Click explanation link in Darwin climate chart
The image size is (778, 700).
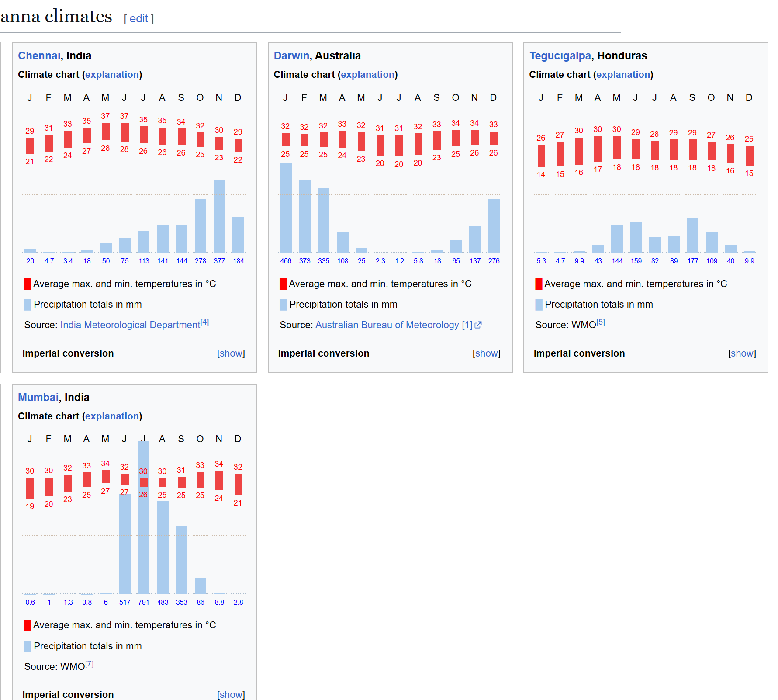point(367,75)
